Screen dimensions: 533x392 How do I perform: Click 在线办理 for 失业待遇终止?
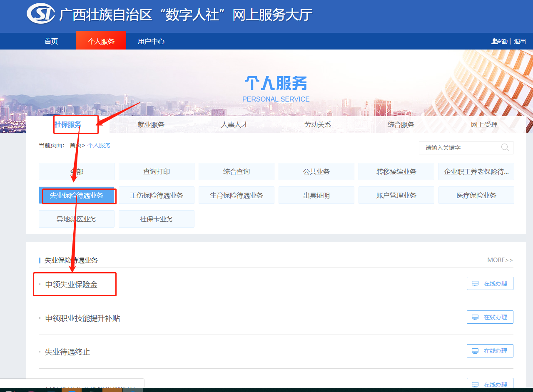pyautogui.click(x=490, y=351)
